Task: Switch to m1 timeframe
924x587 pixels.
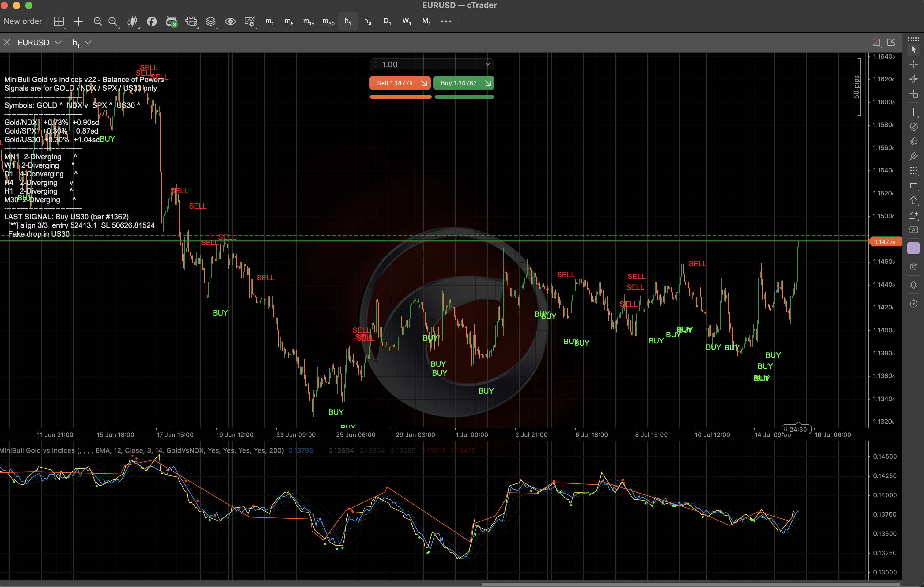Action: [270, 21]
